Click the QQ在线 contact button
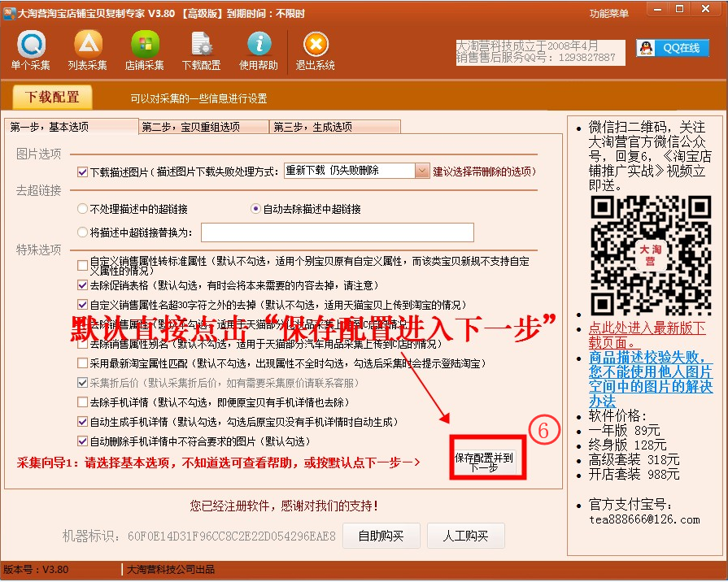728x582 pixels. [x=673, y=48]
